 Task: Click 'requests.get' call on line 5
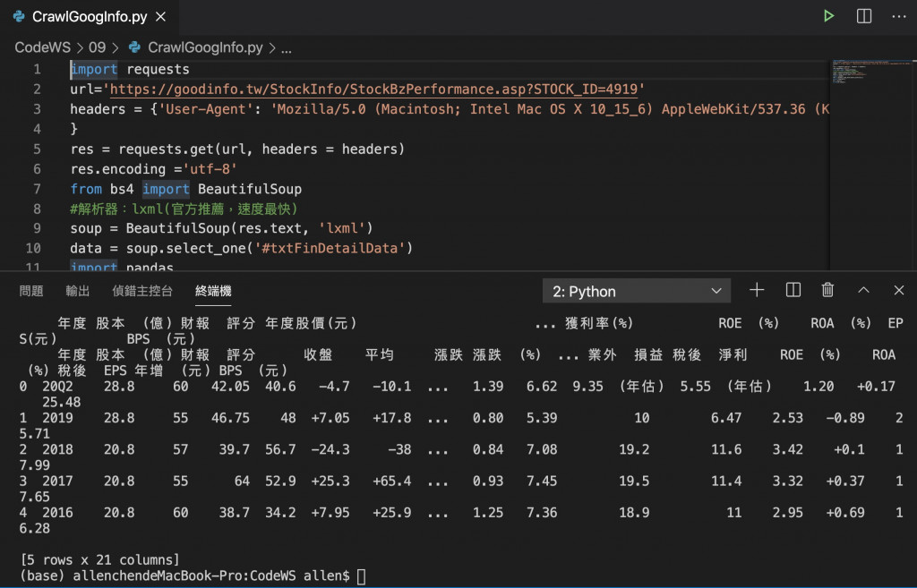166,149
